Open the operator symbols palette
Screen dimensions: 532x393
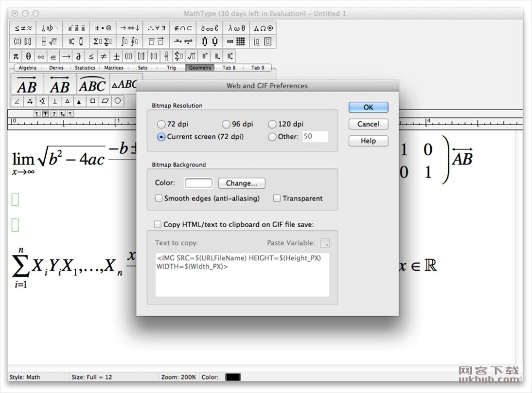click(x=103, y=28)
